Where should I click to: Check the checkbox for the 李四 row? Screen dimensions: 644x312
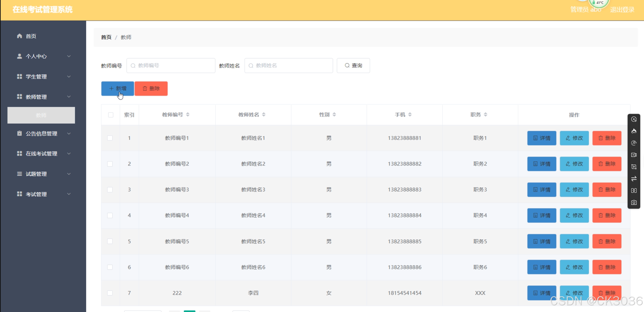tap(110, 293)
